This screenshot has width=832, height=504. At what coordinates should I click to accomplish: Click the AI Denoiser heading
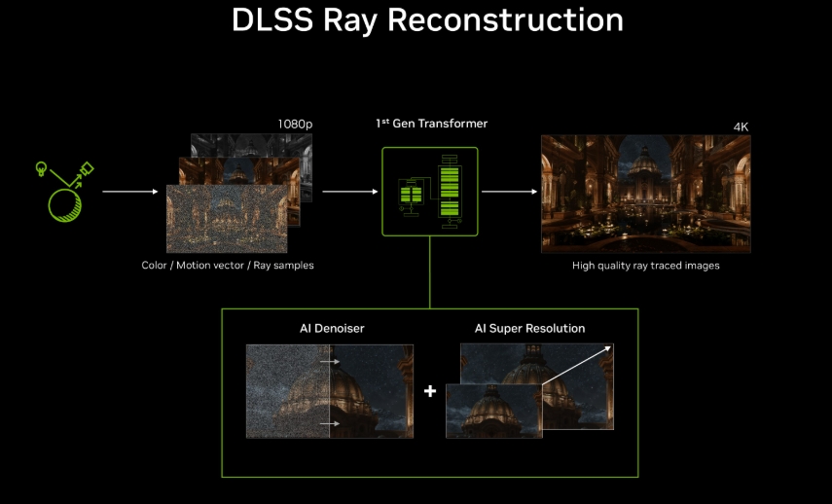332,329
